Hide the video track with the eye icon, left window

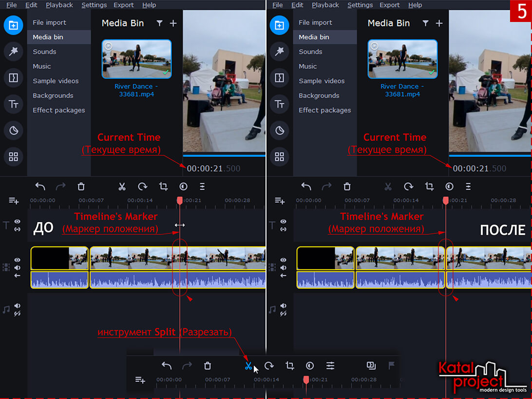(17, 260)
